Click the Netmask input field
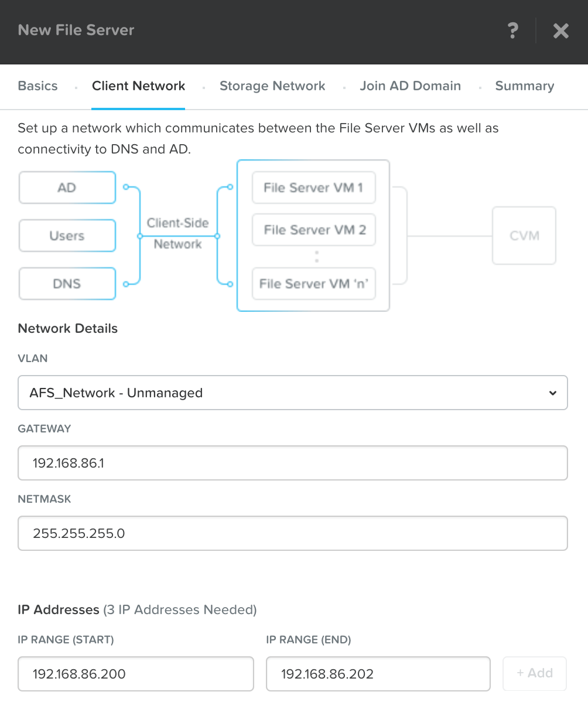Screen dimensions: 588x702 click(x=293, y=533)
